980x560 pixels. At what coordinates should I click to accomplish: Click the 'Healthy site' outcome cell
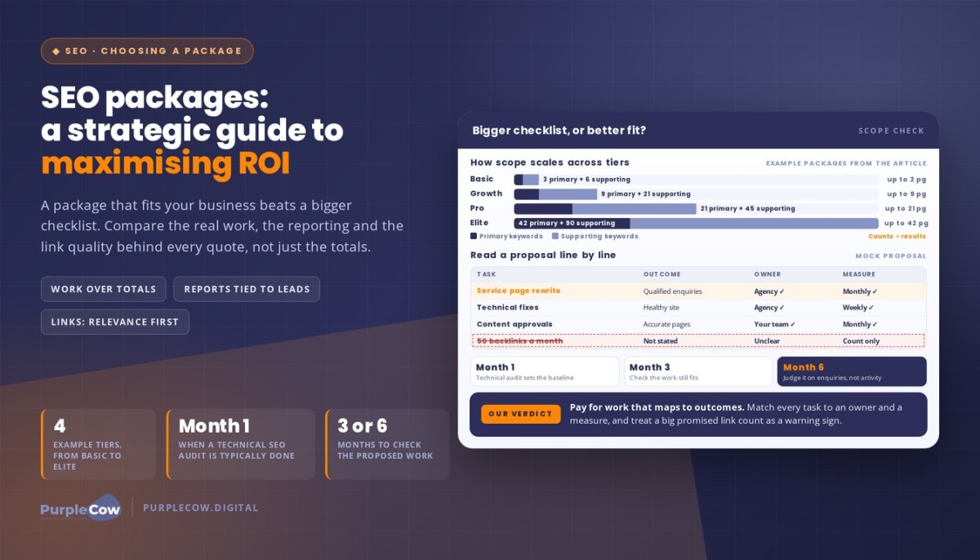(661, 308)
